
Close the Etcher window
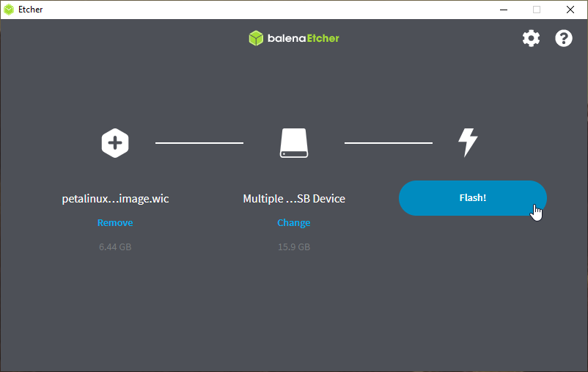[570, 10]
